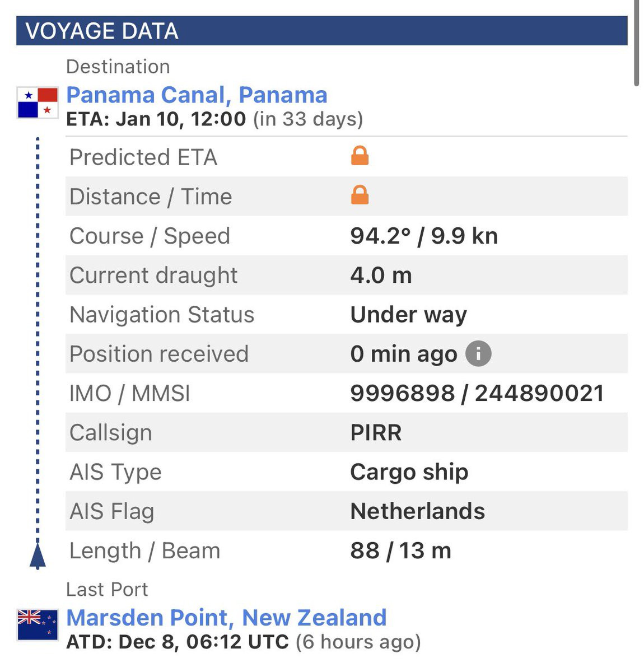Select the PIRR callsign value
644x672 pixels.
(376, 433)
